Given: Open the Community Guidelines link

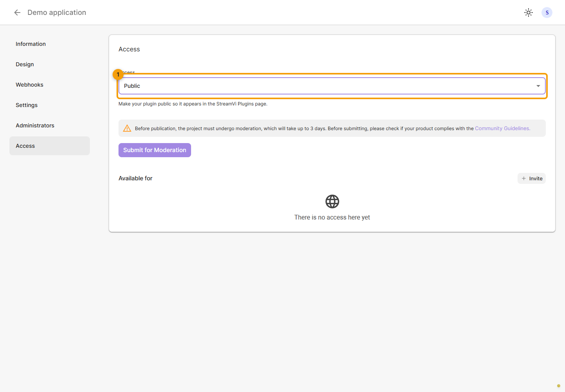Looking at the screenshot, I should point(503,128).
